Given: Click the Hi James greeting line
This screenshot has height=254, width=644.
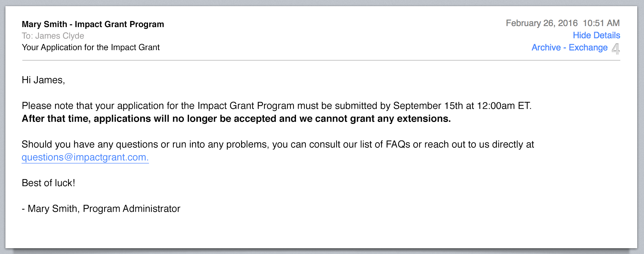Looking at the screenshot, I should point(43,80).
